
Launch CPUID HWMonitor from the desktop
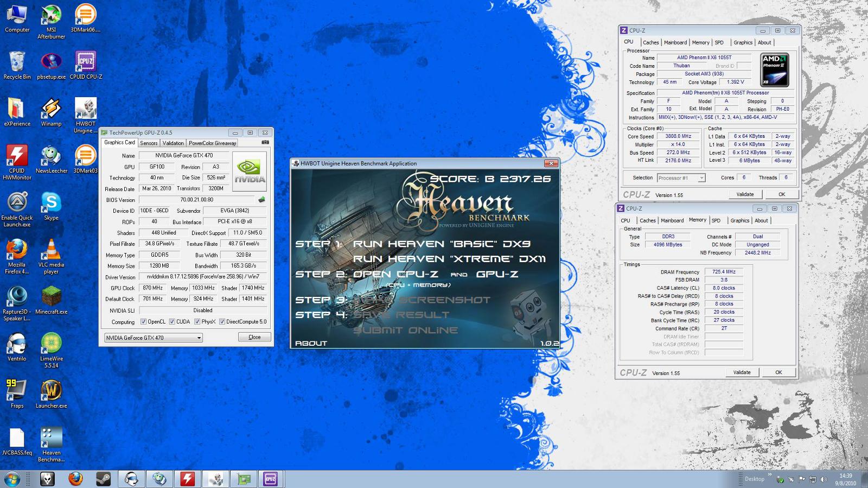pos(17,163)
